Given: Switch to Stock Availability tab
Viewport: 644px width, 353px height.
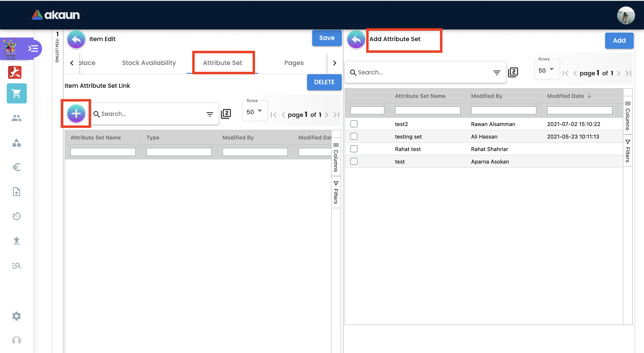Looking at the screenshot, I should [x=149, y=63].
